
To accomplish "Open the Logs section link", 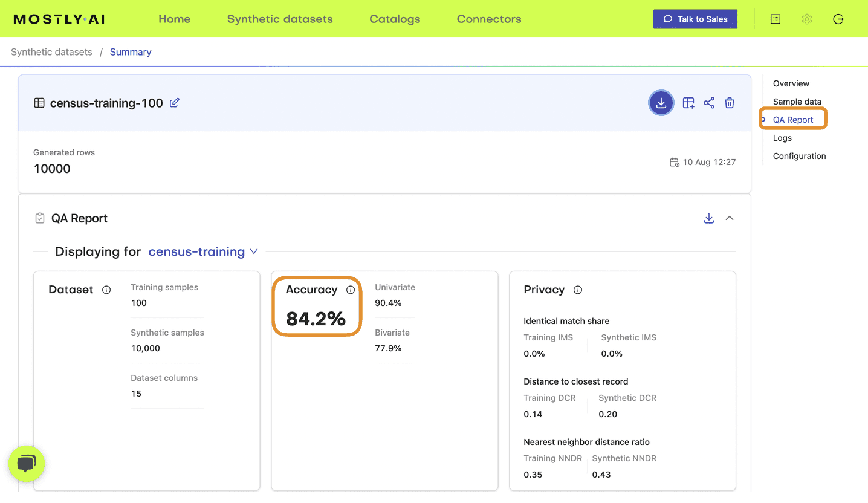I will 782,138.
